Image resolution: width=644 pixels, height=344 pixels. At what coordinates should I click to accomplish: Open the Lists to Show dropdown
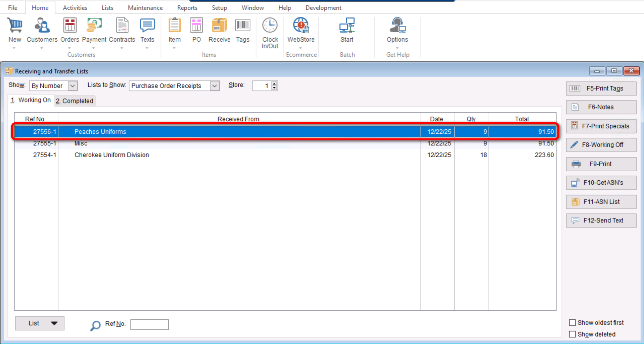click(x=215, y=86)
